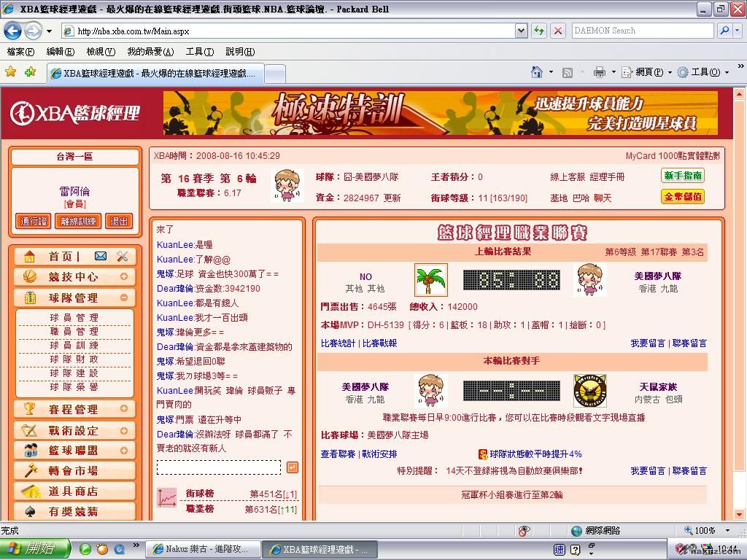Click the palm tree team logo of NO
This screenshot has width=747, height=560.
point(431,280)
